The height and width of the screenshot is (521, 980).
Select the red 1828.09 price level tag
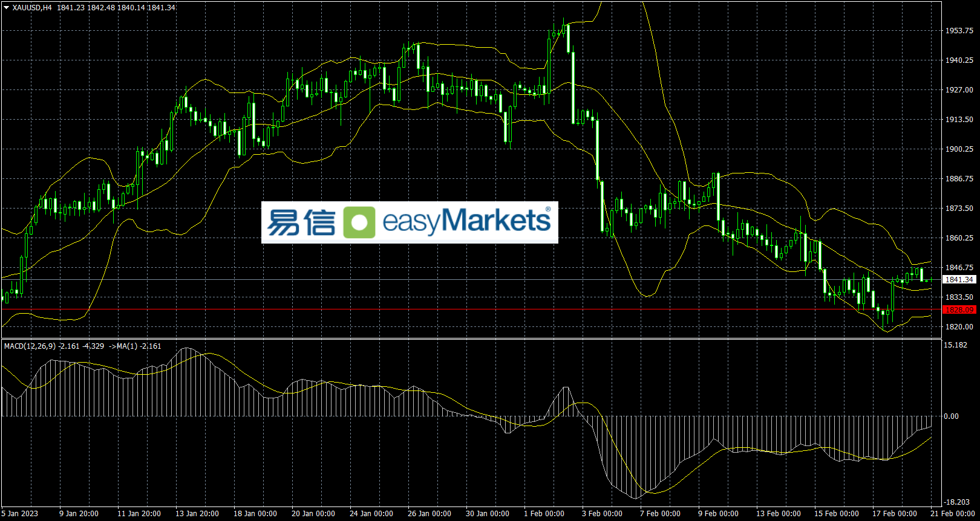(959, 310)
